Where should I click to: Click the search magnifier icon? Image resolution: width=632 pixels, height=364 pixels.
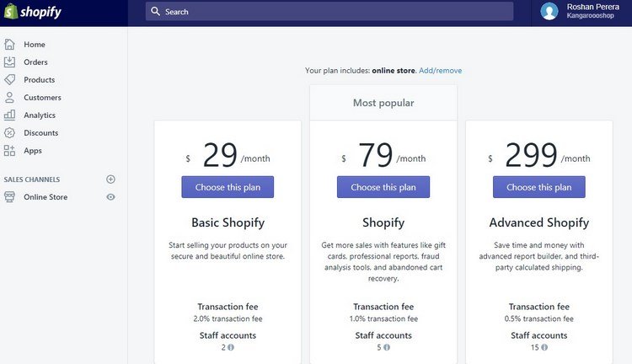point(156,11)
